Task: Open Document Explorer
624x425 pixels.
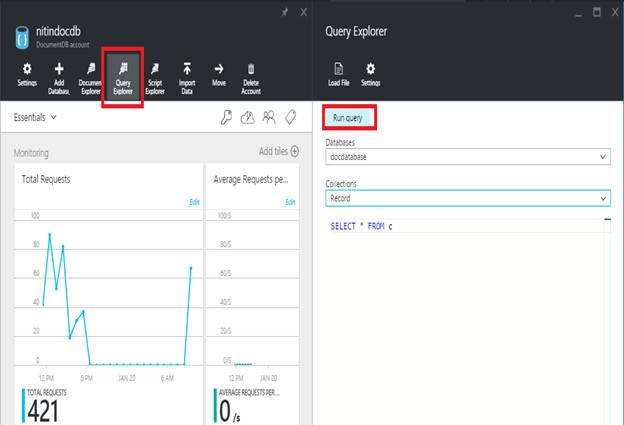Action: pos(90,78)
